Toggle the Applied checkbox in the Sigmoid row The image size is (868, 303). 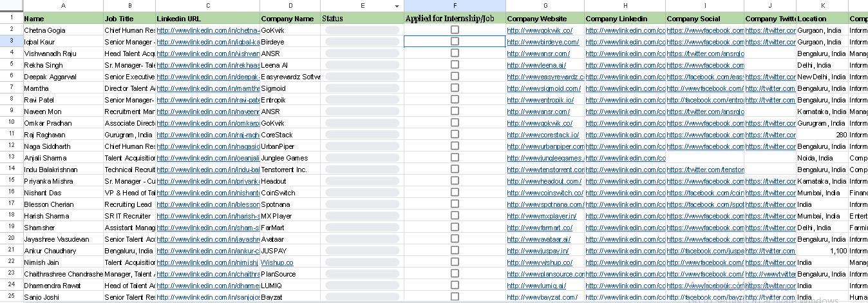point(455,88)
